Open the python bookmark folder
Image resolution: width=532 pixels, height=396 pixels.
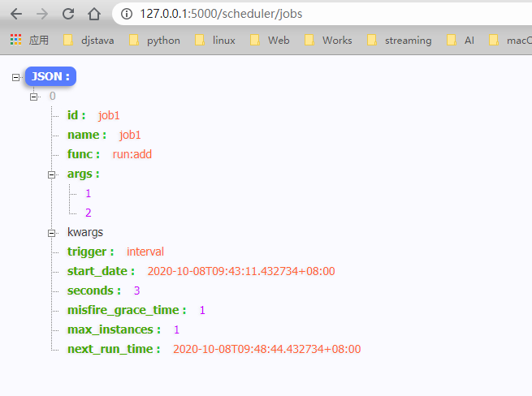(154, 40)
